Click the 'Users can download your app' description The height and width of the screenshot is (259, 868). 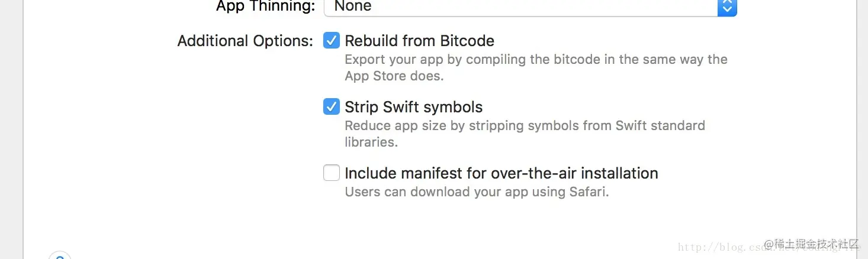477,192
